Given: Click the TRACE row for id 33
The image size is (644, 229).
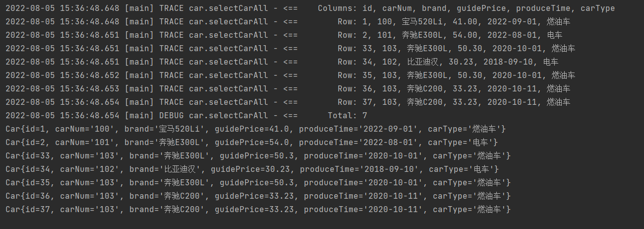Looking at the screenshot, I should (x=291, y=49).
